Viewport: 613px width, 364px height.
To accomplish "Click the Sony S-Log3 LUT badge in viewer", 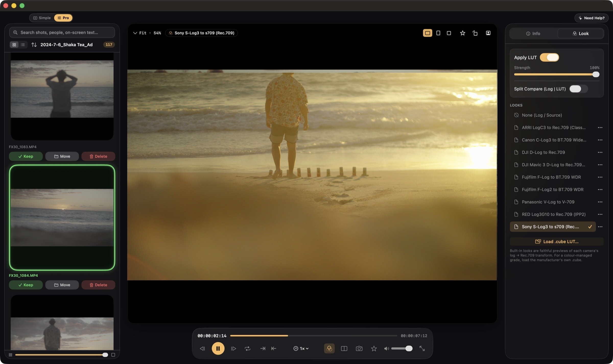I will tap(202, 33).
